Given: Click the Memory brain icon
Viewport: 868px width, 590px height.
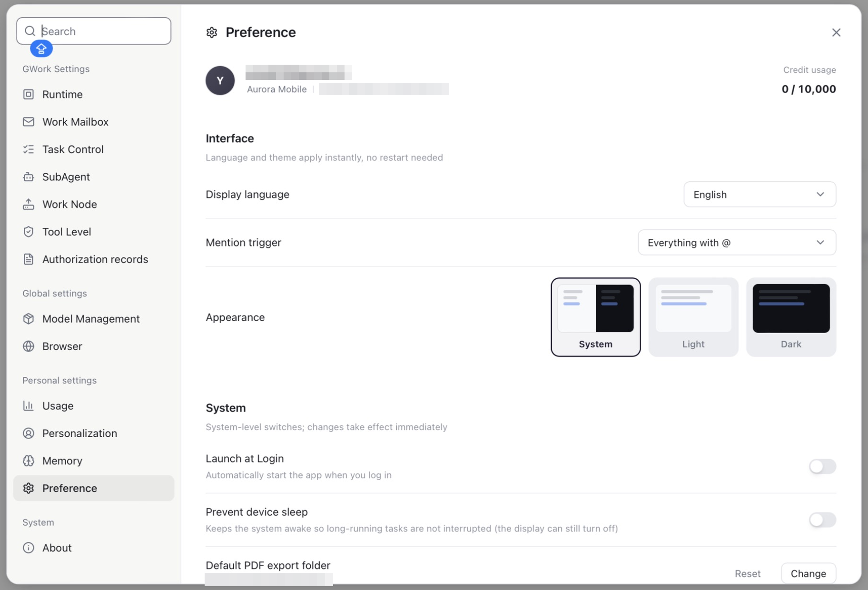Looking at the screenshot, I should click(x=29, y=461).
